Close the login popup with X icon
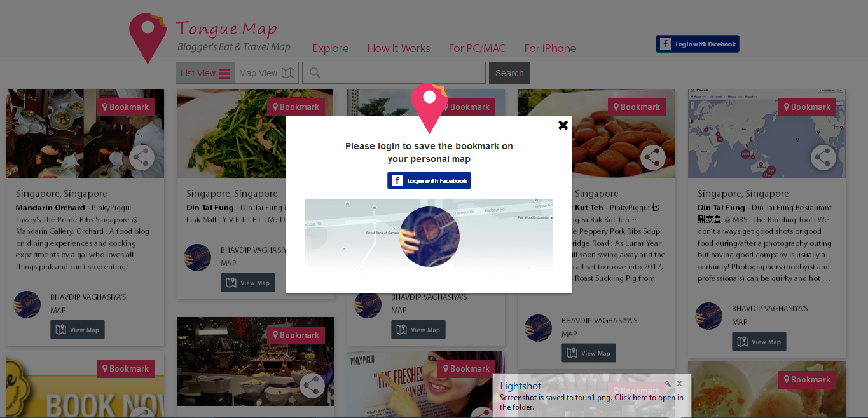868x418 pixels. 563,125
